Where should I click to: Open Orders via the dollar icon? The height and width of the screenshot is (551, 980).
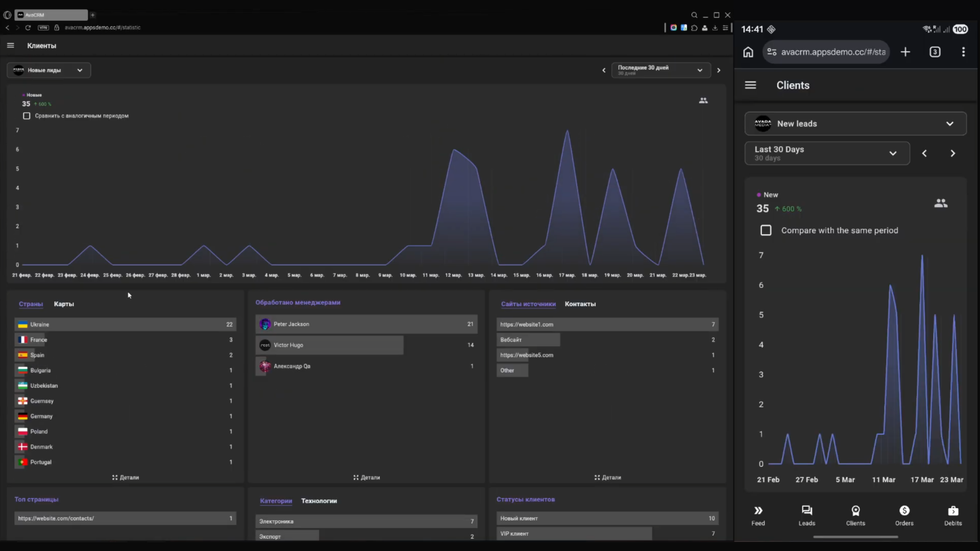[x=904, y=515]
